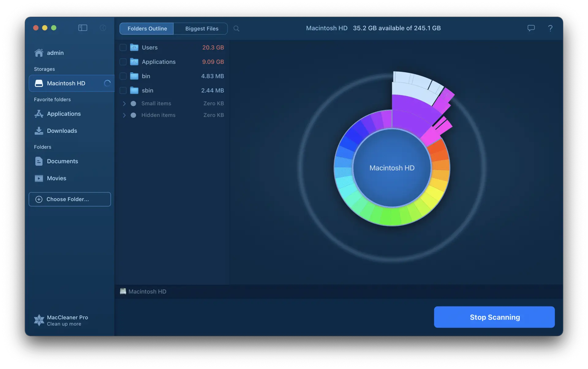Click the 4.83 MB size value
Screen dimensions: 588x369
coord(213,76)
